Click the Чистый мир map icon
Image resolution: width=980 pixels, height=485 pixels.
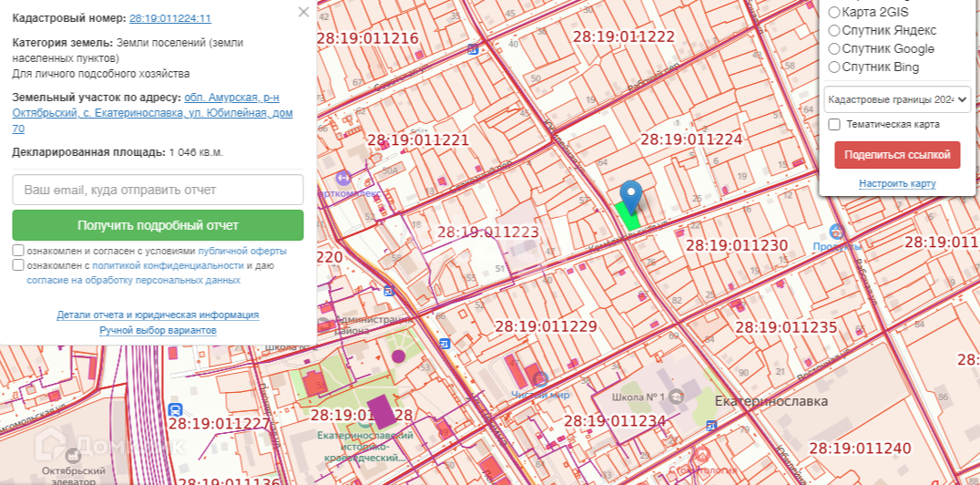coord(541,378)
